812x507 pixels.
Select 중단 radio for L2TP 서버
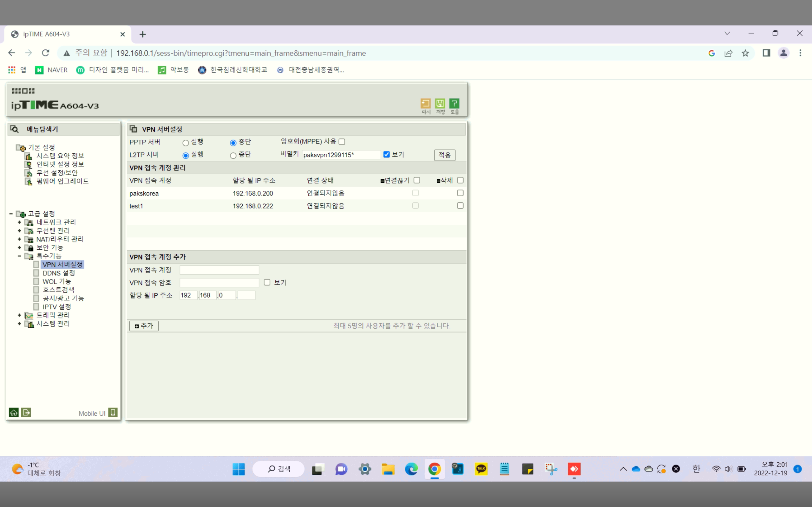(x=233, y=156)
